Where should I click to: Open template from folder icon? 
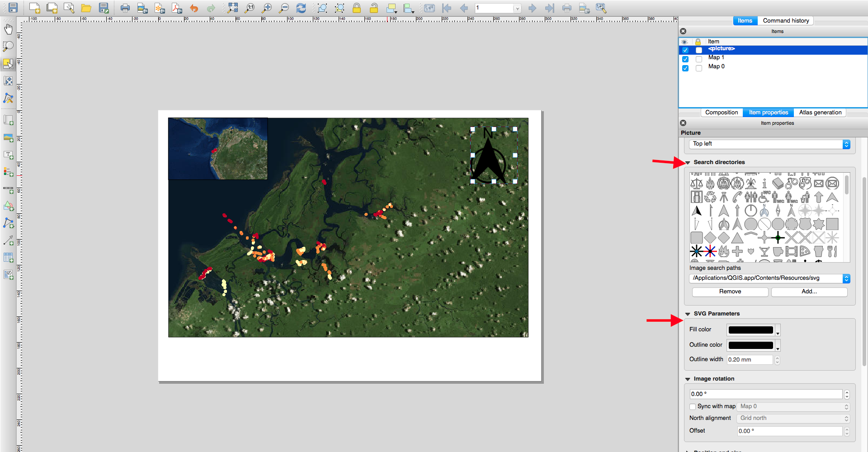tap(86, 8)
